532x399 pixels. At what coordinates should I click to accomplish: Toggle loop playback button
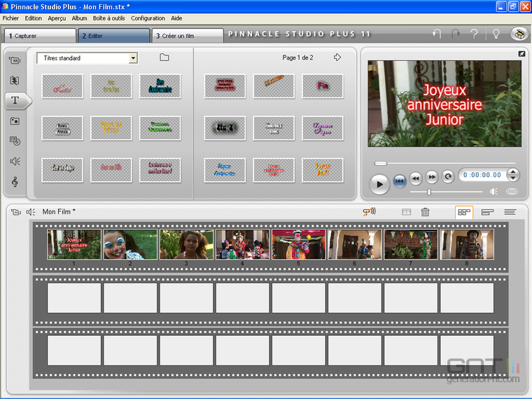[x=448, y=176]
